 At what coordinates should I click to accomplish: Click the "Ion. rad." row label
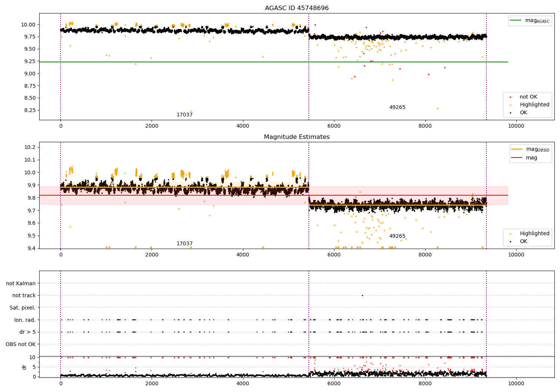point(25,320)
